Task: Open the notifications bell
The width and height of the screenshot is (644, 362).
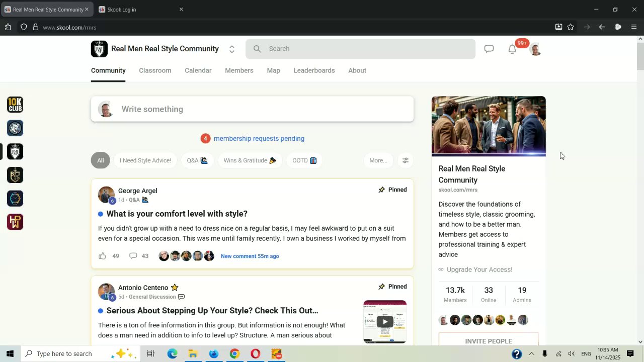Action: pos(512,49)
